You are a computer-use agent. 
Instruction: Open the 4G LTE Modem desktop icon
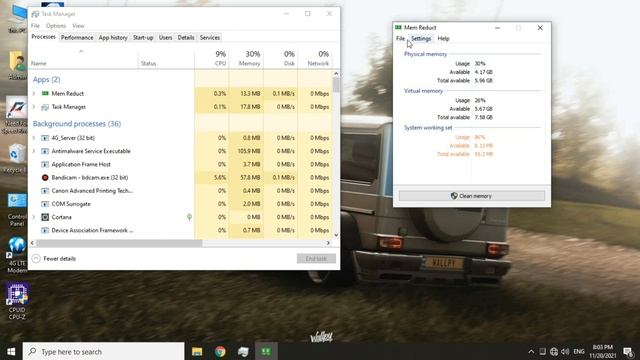click(17, 255)
